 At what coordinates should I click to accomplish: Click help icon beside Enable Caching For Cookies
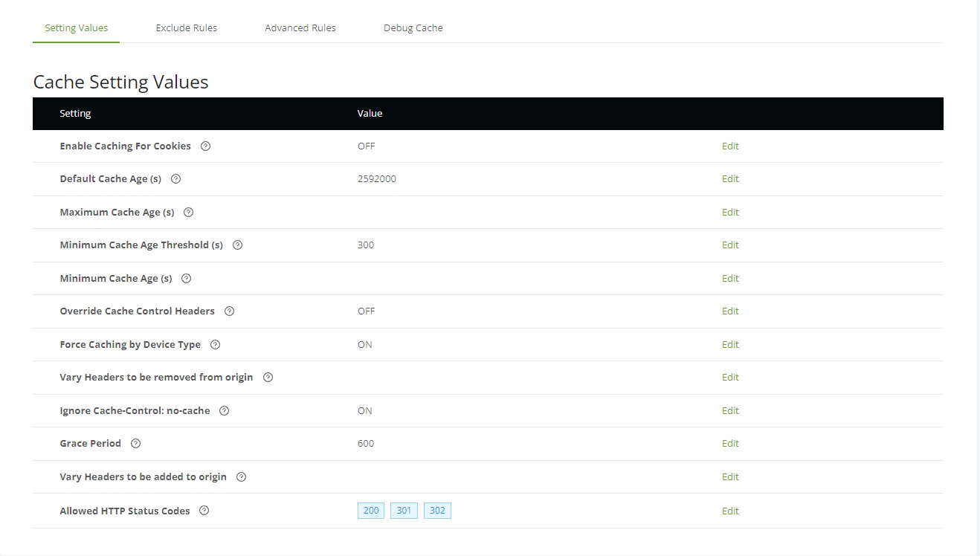coord(206,146)
